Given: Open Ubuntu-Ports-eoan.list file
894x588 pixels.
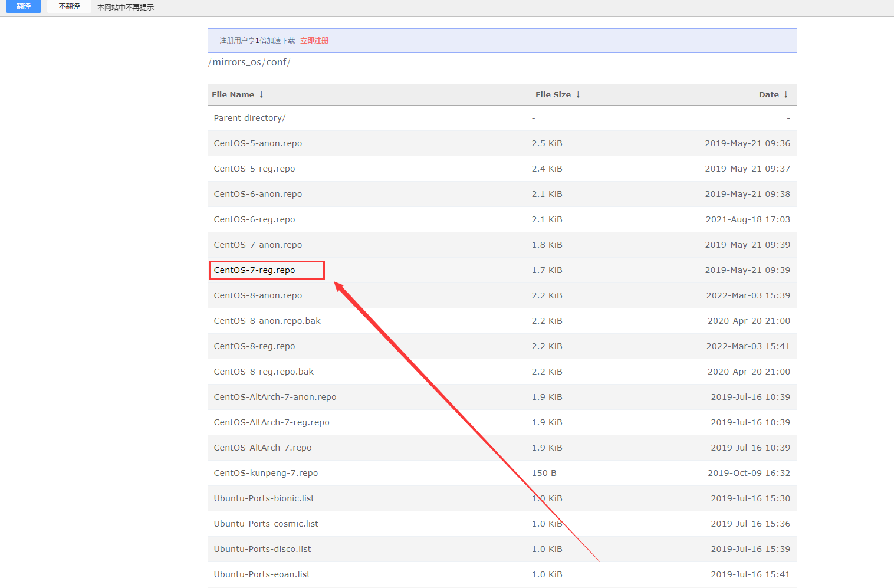Looking at the screenshot, I should 262,574.
